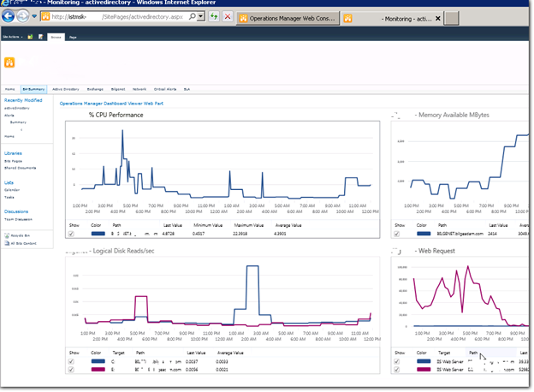The image size is (534, 392).
Task: Click magenta swatch for Logical Disk E: row
Action: tap(98, 370)
